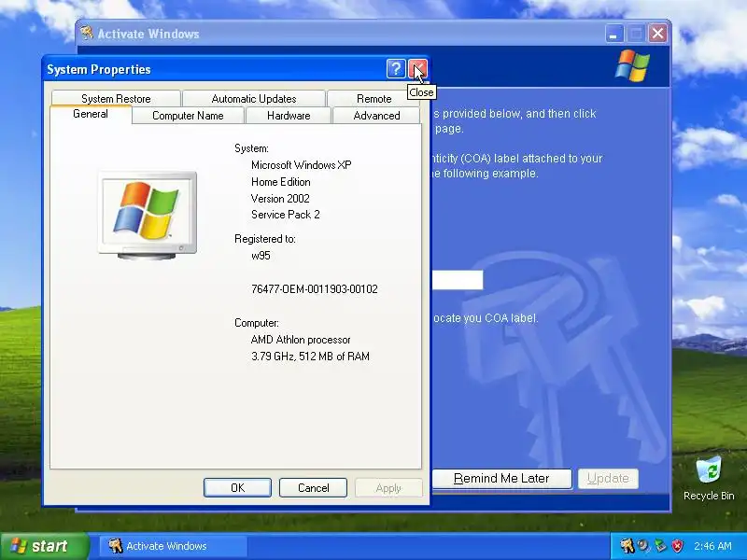Click the 'Computer:' label
This screenshot has height=560, width=747.
click(257, 323)
